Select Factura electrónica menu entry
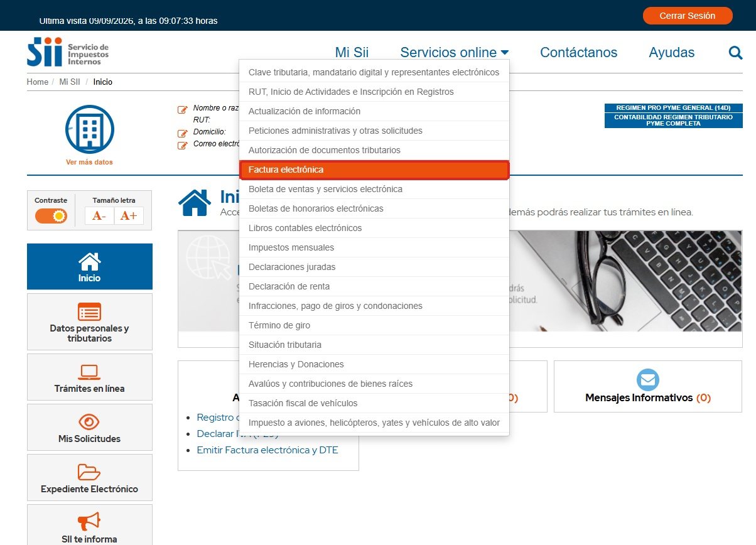 (374, 170)
